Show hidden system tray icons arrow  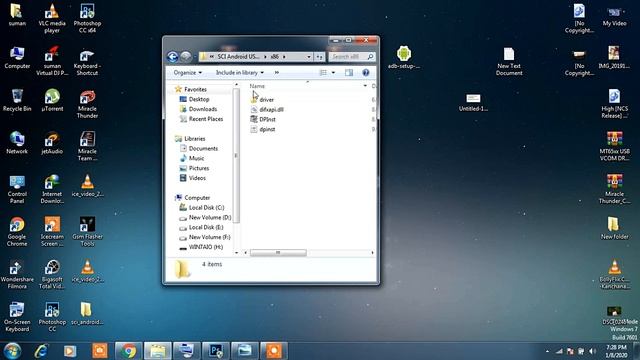pos(547,351)
